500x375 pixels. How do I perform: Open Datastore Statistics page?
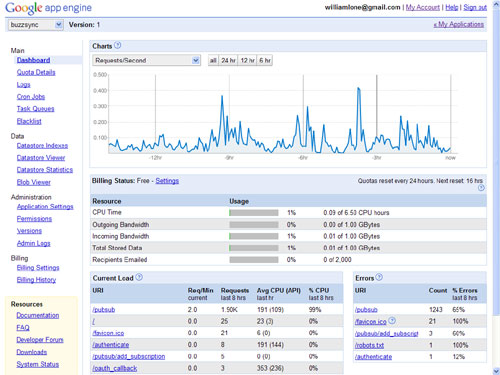(x=45, y=170)
